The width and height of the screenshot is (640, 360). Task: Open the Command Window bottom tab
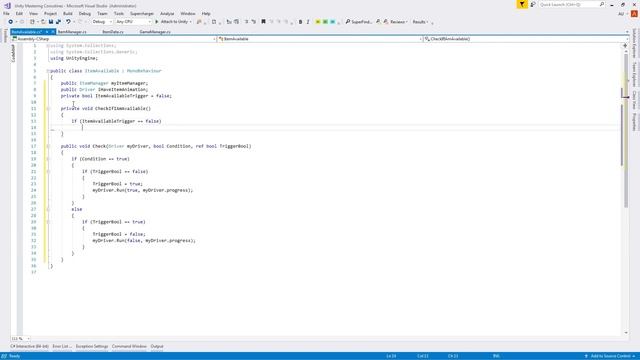point(129,346)
